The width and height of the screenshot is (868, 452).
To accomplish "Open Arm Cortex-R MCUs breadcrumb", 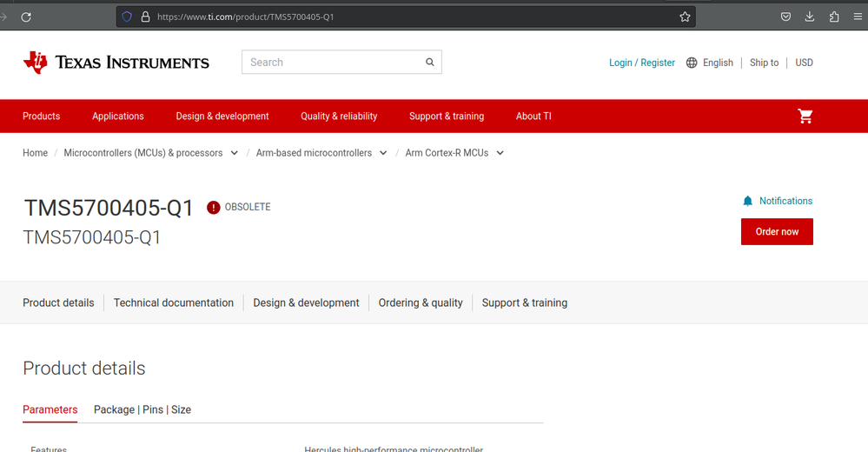I will point(447,153).
